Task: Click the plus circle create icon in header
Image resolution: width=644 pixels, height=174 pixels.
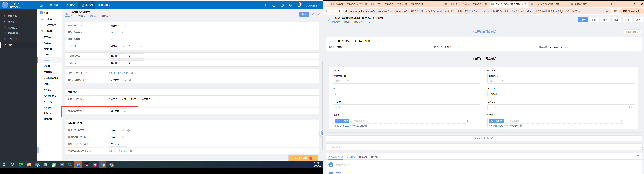Action: click(x=274, y=5)
